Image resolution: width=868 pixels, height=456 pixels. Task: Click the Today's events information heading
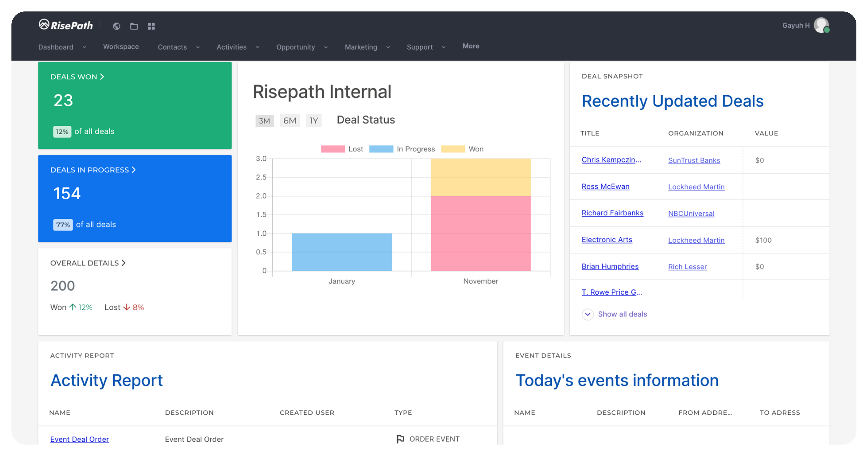point(617,380)
